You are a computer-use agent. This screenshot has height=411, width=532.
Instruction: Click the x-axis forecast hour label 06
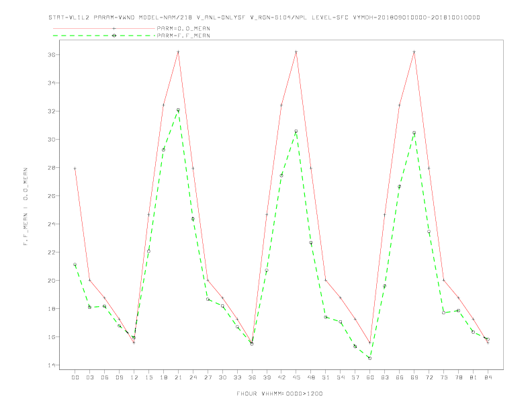click(x=105, y=377)
